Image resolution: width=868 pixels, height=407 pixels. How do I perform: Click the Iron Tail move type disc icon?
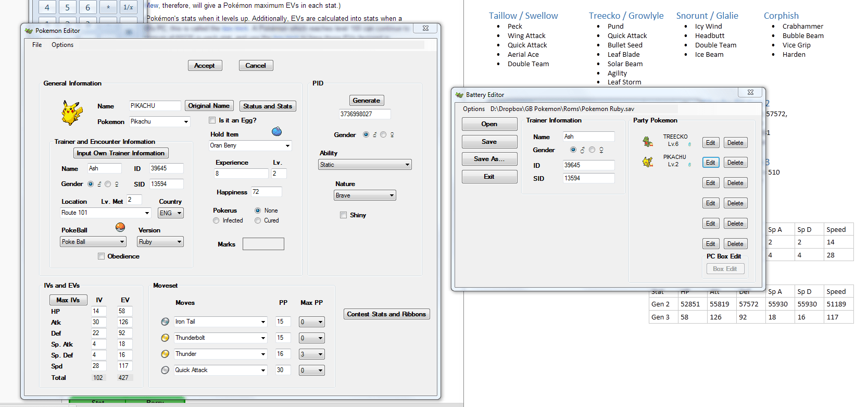pyautogui.click(x=165, y=322)
